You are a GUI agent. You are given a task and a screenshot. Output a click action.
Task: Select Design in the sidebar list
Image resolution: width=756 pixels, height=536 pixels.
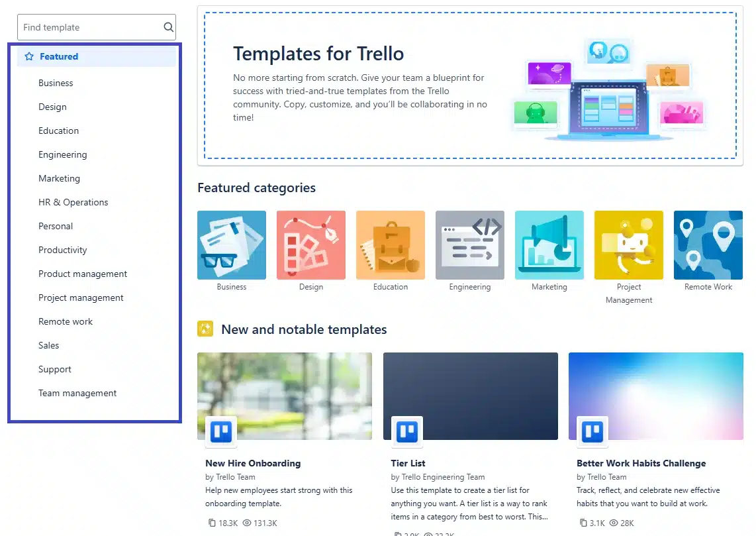click(52, 107)
